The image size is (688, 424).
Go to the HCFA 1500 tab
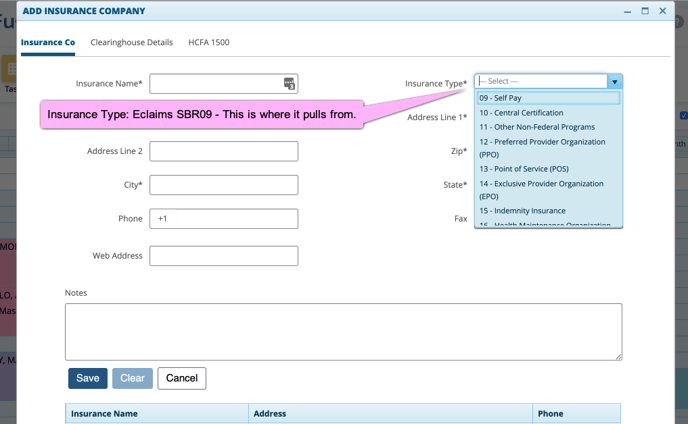click(x=209, y=43)
